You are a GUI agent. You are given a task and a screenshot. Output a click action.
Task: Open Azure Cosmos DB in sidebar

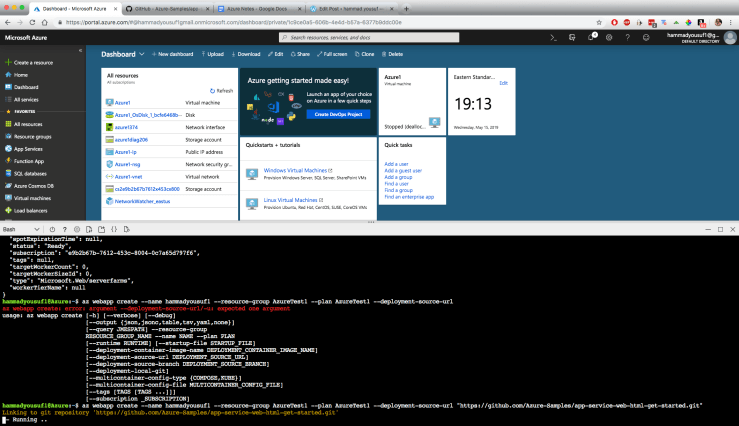[x=29, y=186]
